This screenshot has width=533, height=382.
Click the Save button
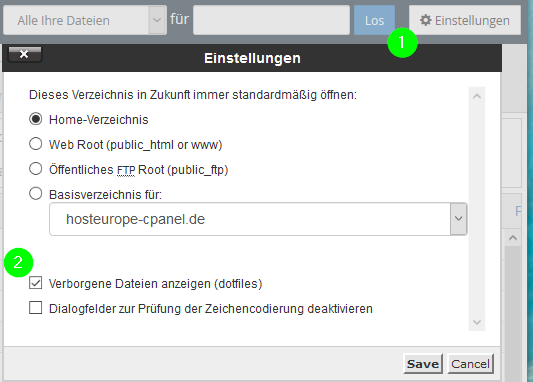(x=423, y=364)
